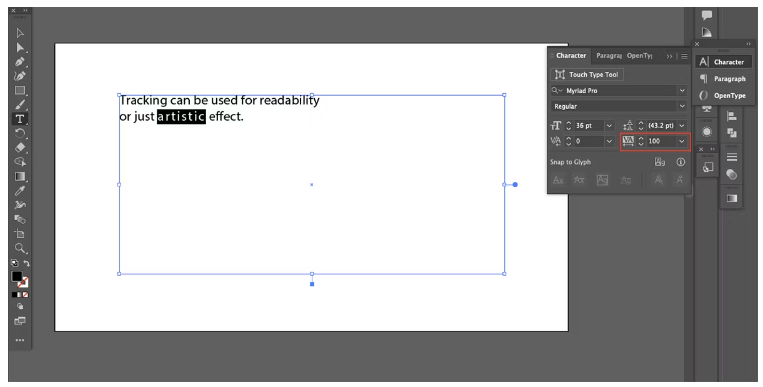Open Character panel hamburger menu

(684, 56)
